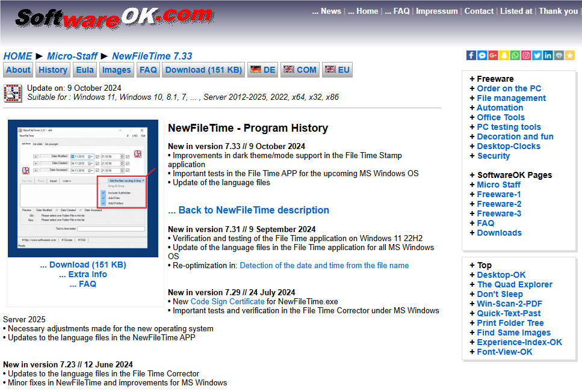Open Thank you in top navigation
Viewport: 582px width, 392px height.
tap(559, 11)
